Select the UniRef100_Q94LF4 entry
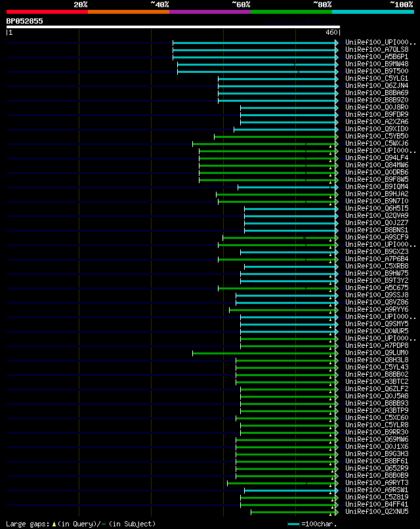 377,158
